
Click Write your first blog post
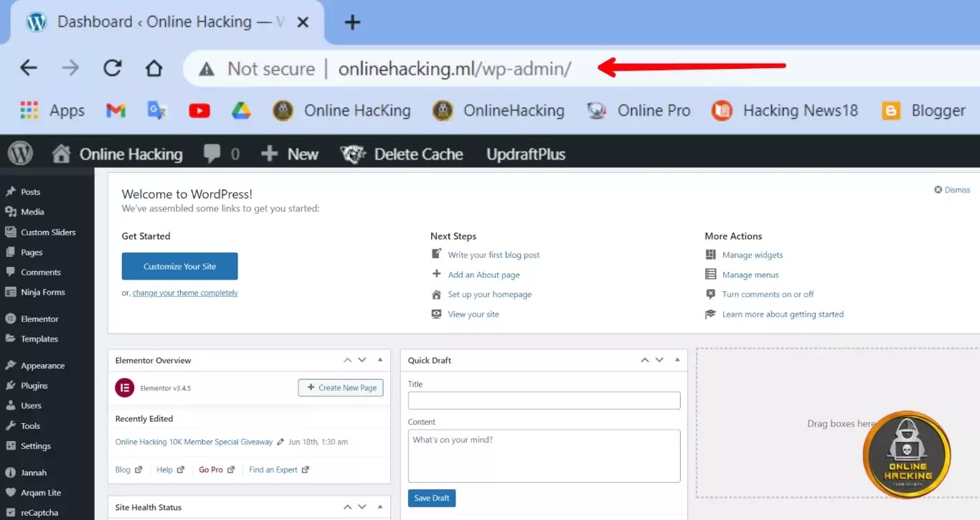point(494,255)
